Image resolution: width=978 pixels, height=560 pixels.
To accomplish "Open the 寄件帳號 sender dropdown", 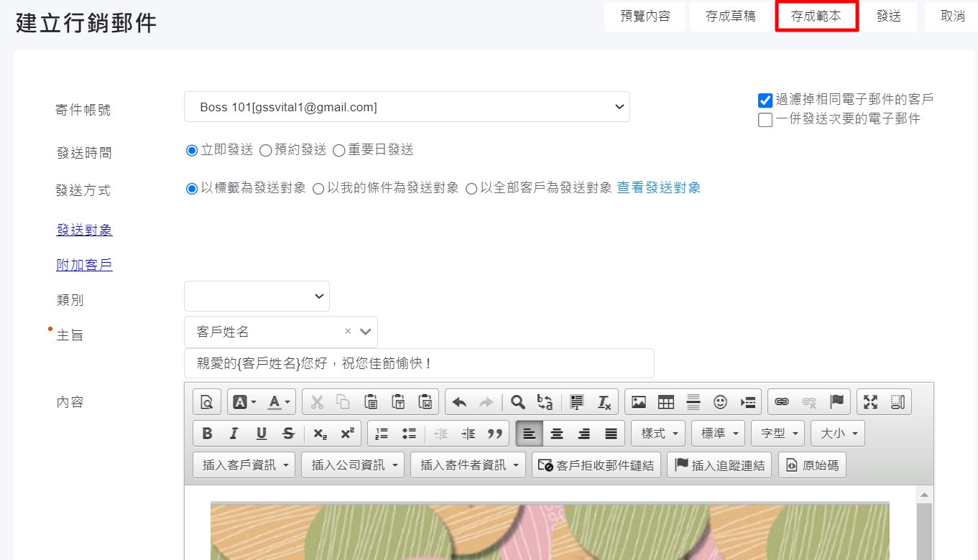I will click(x=407, y=107).
